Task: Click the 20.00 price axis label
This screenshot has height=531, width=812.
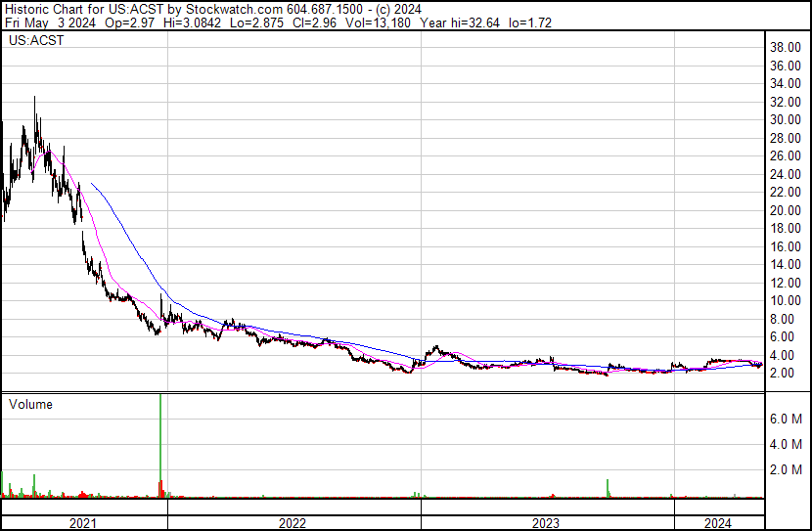Action: pyautogui.click(x=786, y=210)
